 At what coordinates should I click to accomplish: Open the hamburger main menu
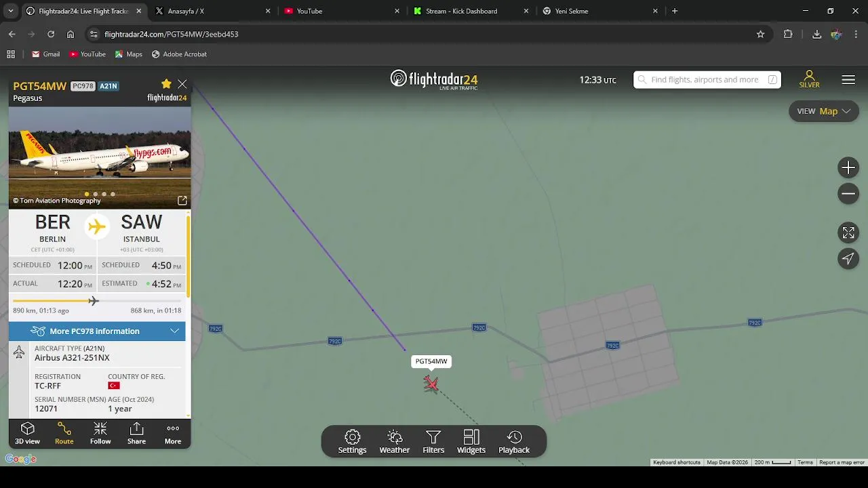pos(848,80)
